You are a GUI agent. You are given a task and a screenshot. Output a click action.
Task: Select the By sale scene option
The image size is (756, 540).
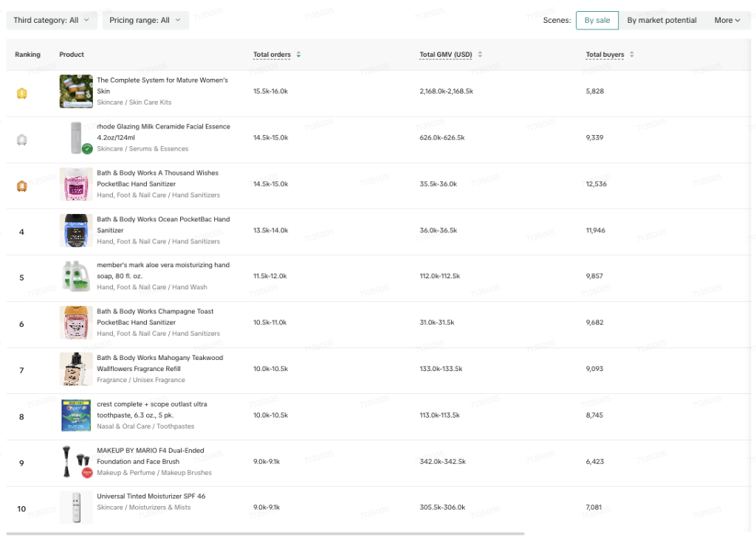tap(597, 20)
